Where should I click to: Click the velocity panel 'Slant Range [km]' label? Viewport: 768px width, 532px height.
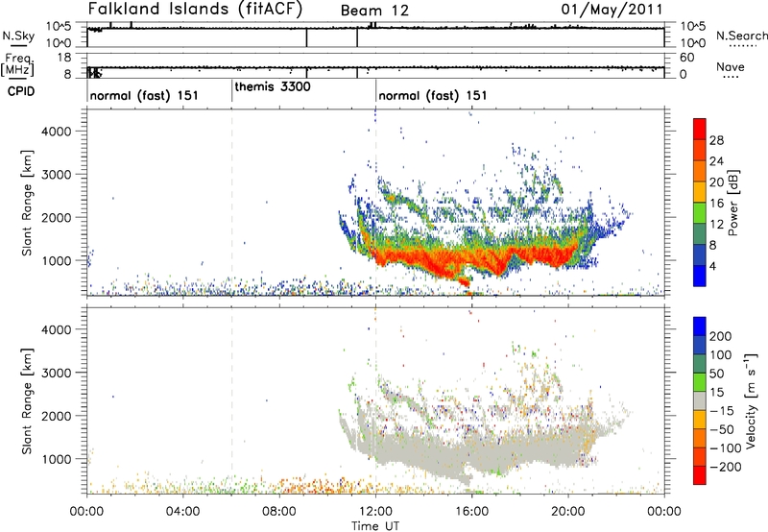pyautogui.click(x=27, y=401)
